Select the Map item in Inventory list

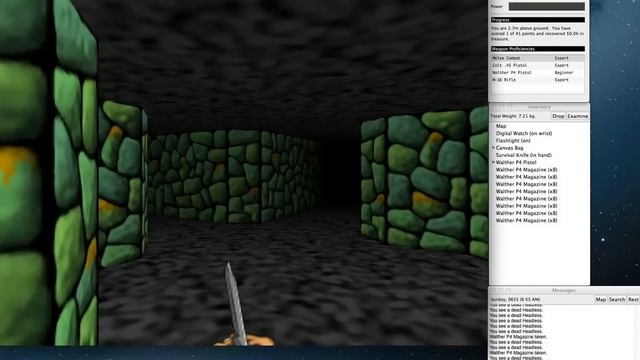[x=539, y=126]
